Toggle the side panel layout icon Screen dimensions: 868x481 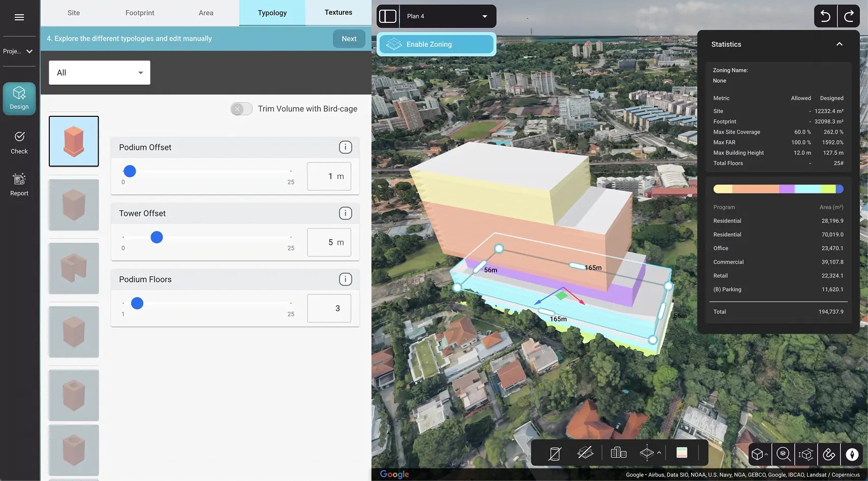point(388,16)
